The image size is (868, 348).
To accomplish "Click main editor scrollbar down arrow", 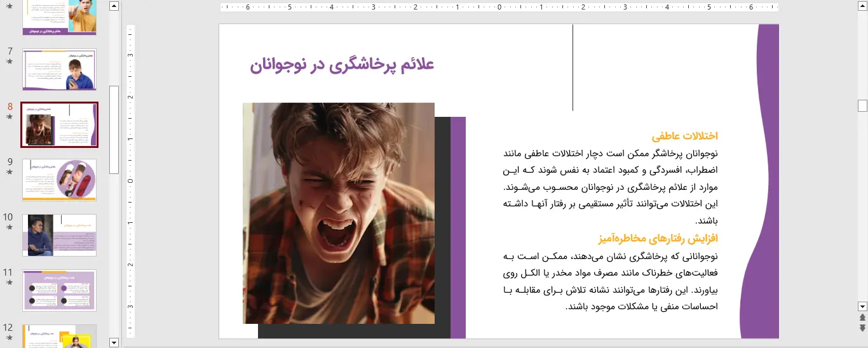I will [x=862, y=306].
